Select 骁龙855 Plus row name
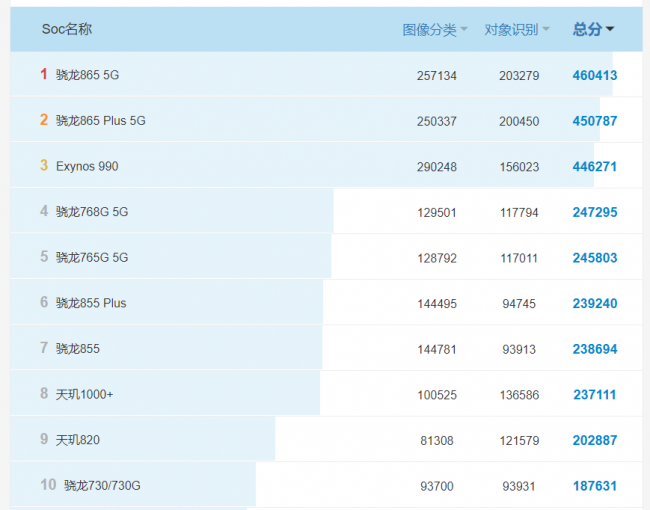 pos(91,303)
